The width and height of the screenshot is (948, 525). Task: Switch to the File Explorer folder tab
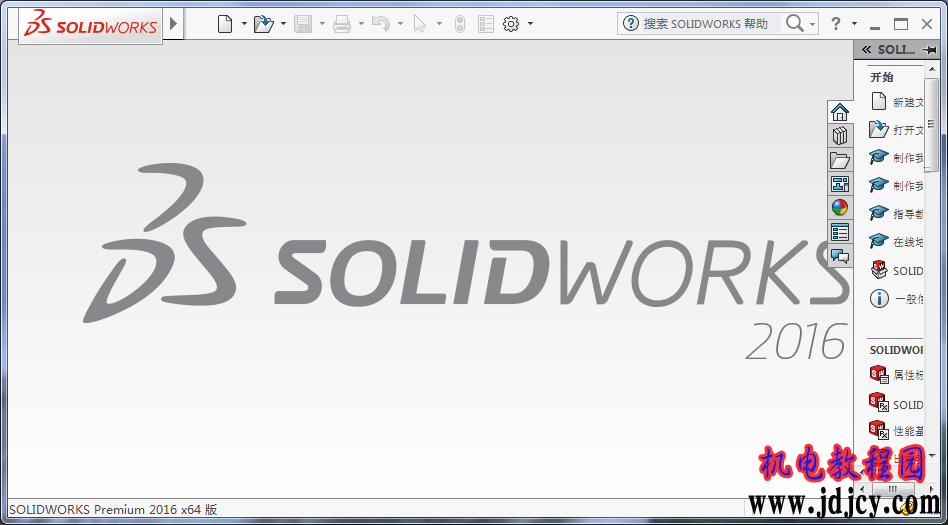[840, 160]
